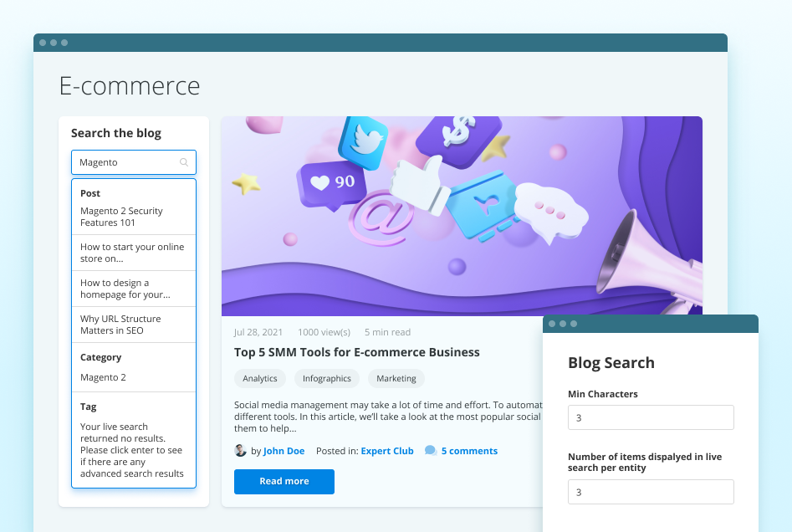Select the Magento 2 category result

(x=103, y=377)
